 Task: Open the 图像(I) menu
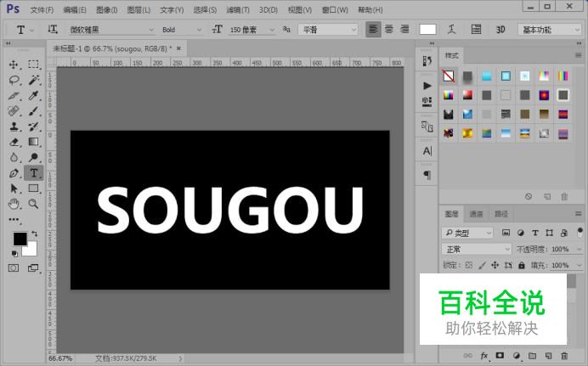click(106, 9)
